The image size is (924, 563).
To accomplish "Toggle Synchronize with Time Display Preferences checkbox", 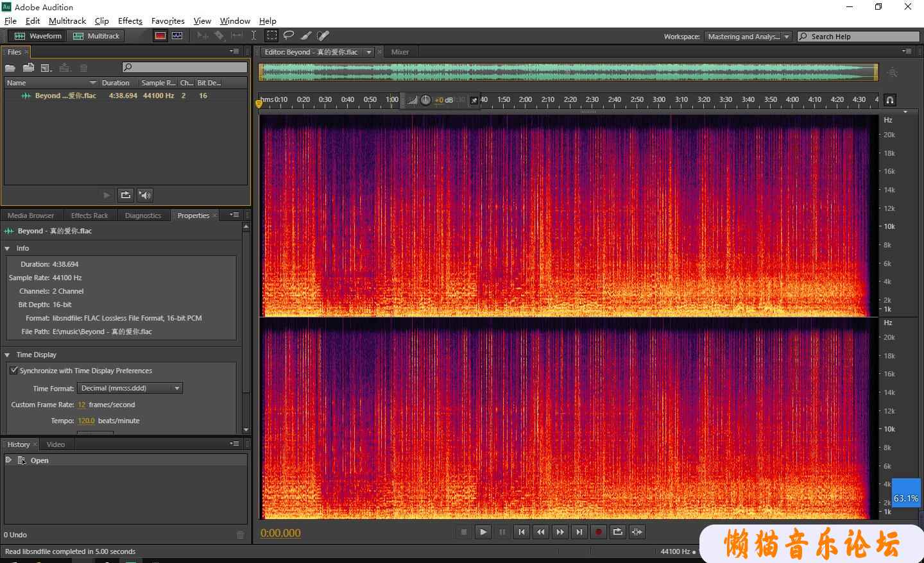I will 13,371.
